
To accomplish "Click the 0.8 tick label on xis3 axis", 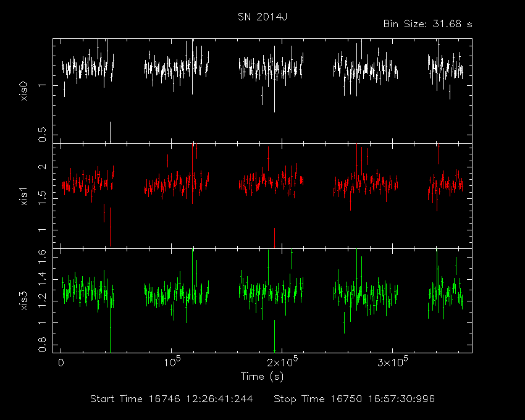I will click(x=42, y=345).
